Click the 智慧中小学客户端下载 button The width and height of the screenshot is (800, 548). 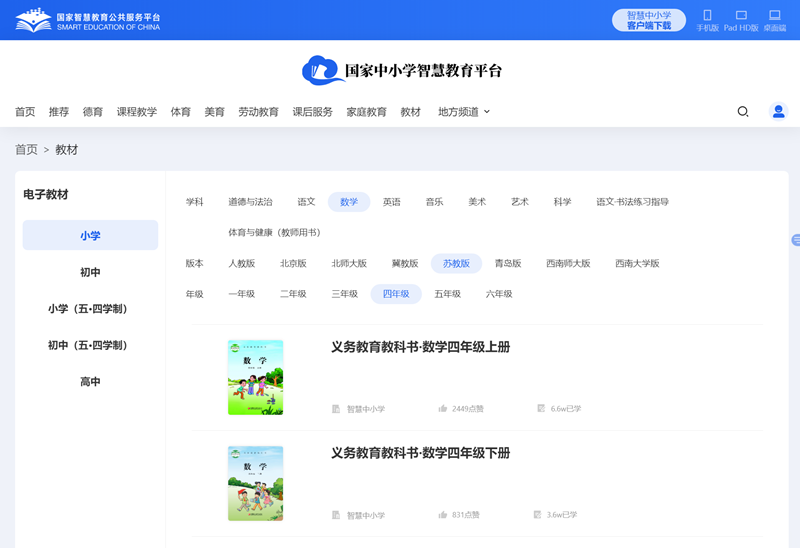coord(649,20)
